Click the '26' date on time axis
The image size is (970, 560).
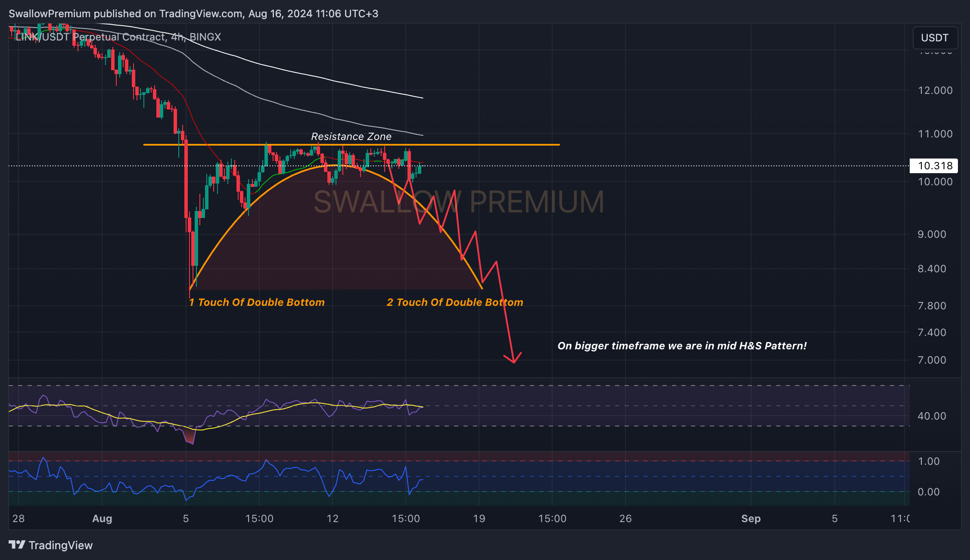[x=625, y=519]
